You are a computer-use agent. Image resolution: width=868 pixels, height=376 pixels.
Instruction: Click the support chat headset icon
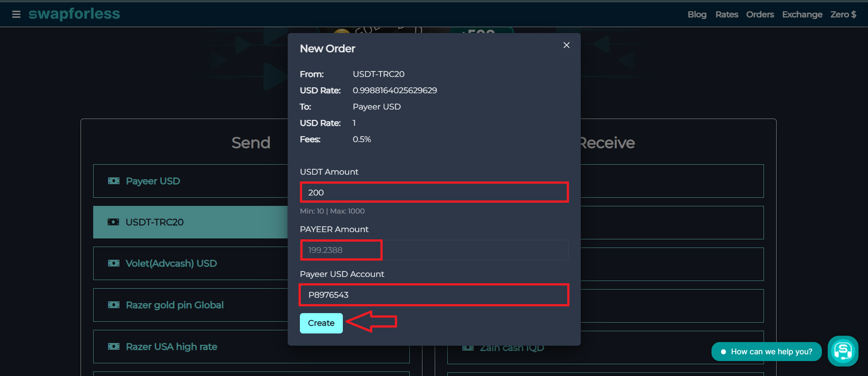(843, 351)
